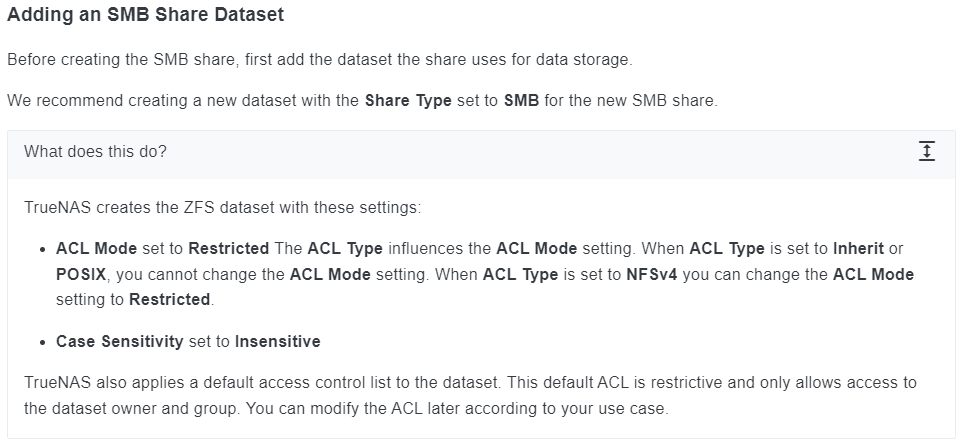Viewport: 962px width, 442px height.
Task: Select the bold 'Case Sensitivity' label
Action: tap(120, 341)
